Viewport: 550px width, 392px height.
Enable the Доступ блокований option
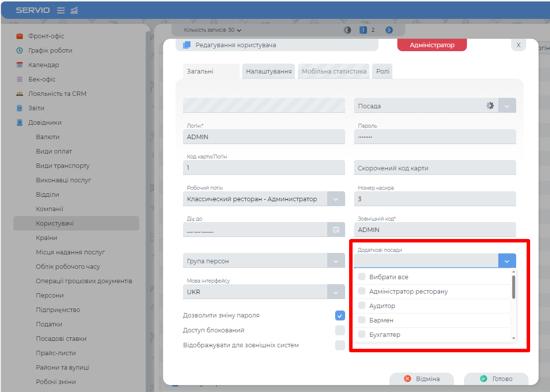(340, 330)
